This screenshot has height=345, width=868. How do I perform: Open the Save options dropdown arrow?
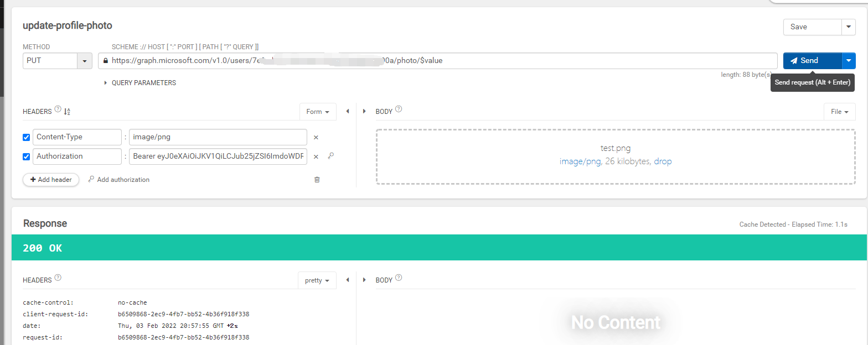[x=849, y=27]
